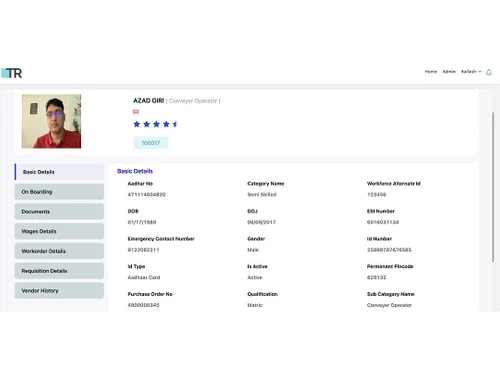The image size is (500, 375).
Task: Click Sub Category Name value Conveyer Operator
Action: [389, 305]
